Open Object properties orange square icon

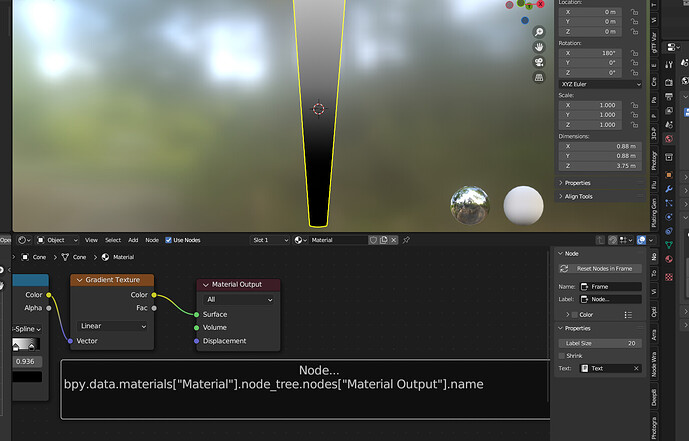click(x=669, y=175)
